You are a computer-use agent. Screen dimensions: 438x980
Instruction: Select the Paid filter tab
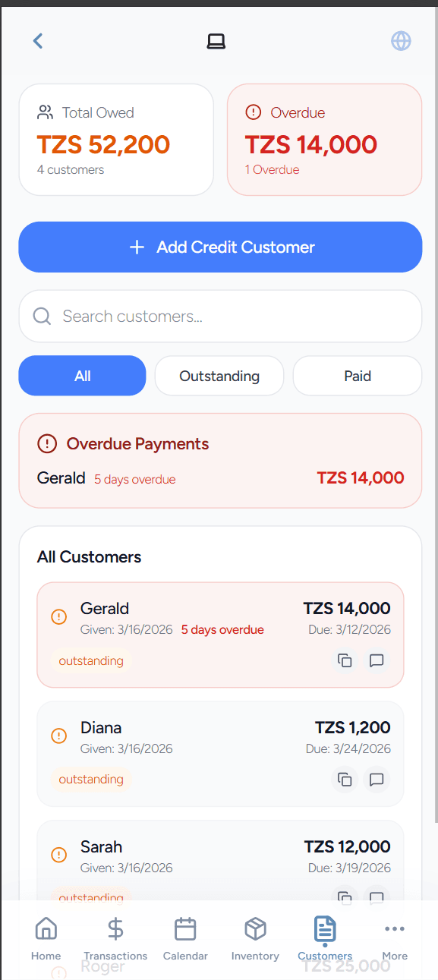[x=357, y=375]
